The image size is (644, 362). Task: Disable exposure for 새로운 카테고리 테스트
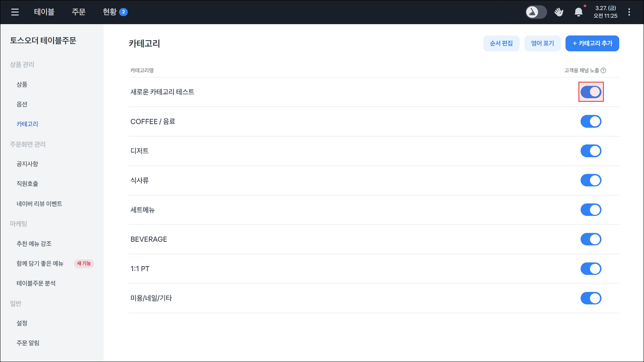[591, 92]
